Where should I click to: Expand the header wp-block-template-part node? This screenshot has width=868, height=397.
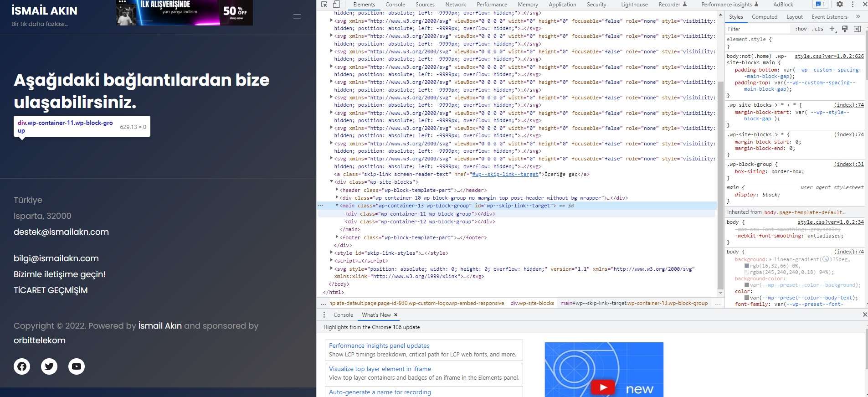point(337,190)
